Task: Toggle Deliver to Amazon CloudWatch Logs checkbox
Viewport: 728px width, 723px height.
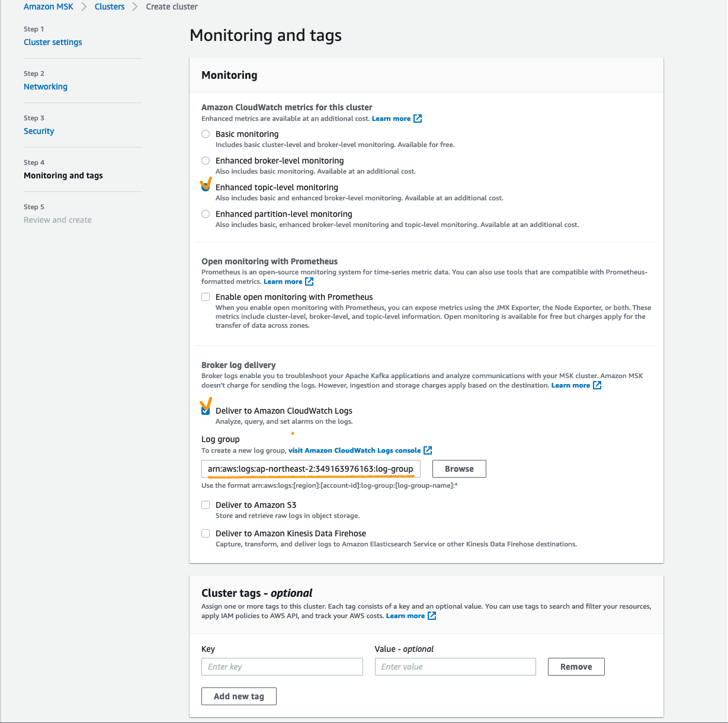Action: (206, 411)
